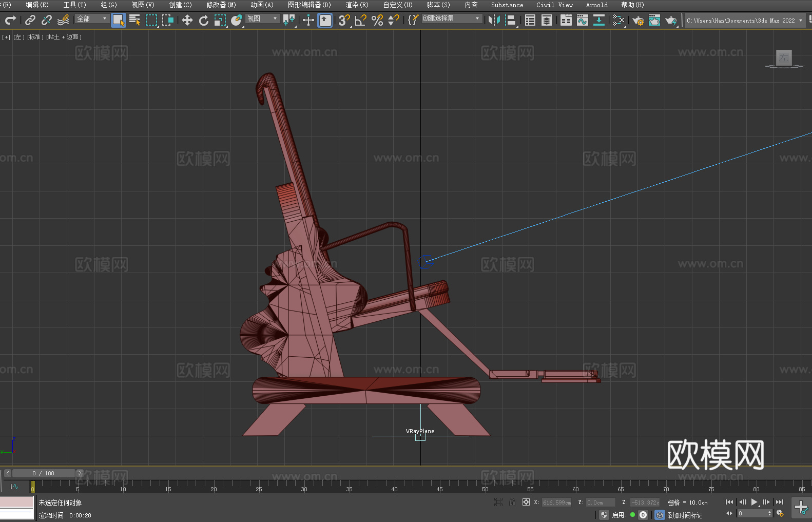
Task: Click the X coordinate field
Action: 557,502
